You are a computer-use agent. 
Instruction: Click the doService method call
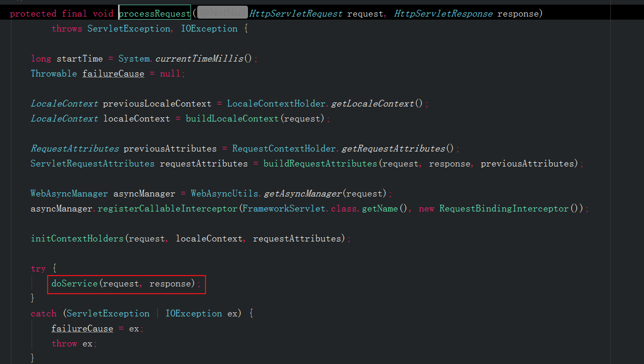tap(75, 283)
